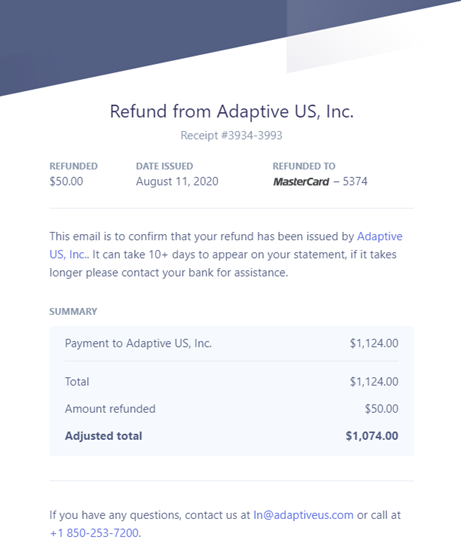Click the Amount refunded label
Screen dimensions: 461x549
[x=110, y=409]
